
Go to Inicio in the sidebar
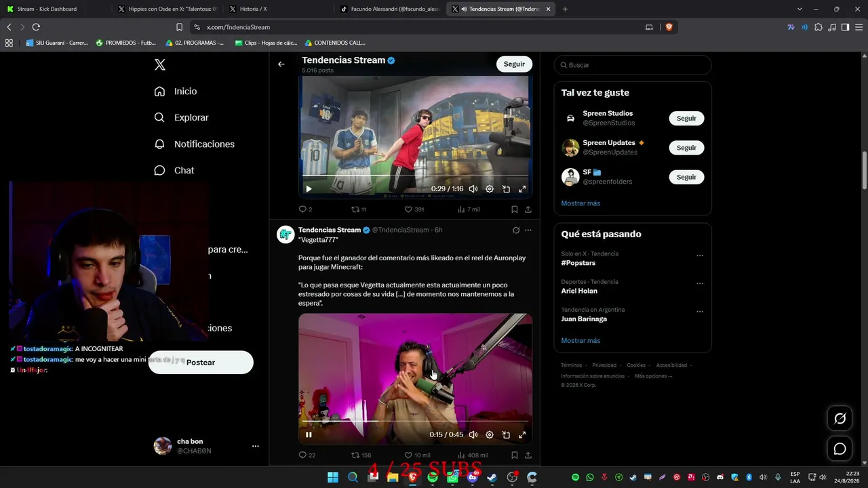point(176,91)
